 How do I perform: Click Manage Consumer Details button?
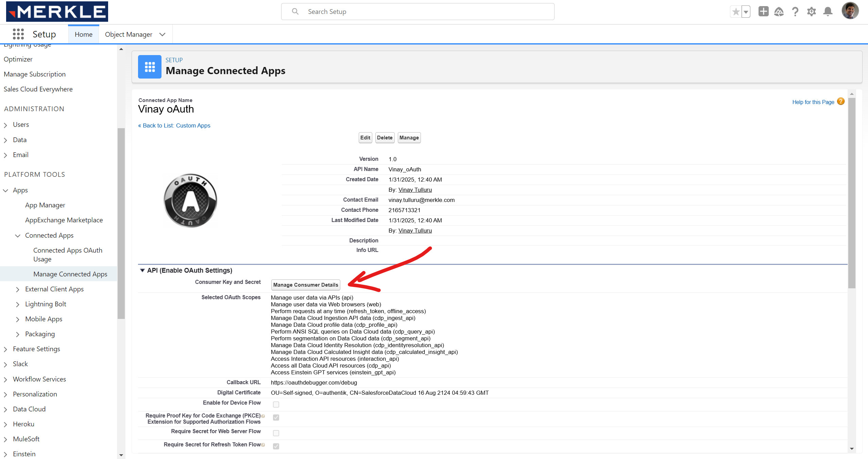point(306,285)
